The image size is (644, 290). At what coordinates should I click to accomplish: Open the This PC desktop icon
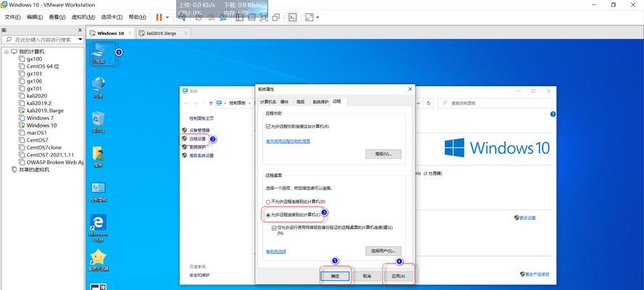click(x=99, y=54)
